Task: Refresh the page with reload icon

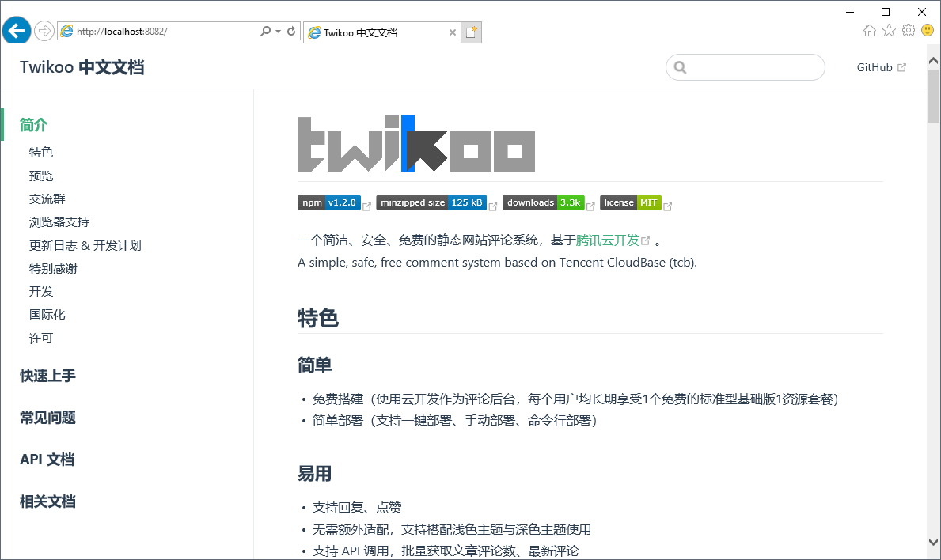Action: pos(291,31)
